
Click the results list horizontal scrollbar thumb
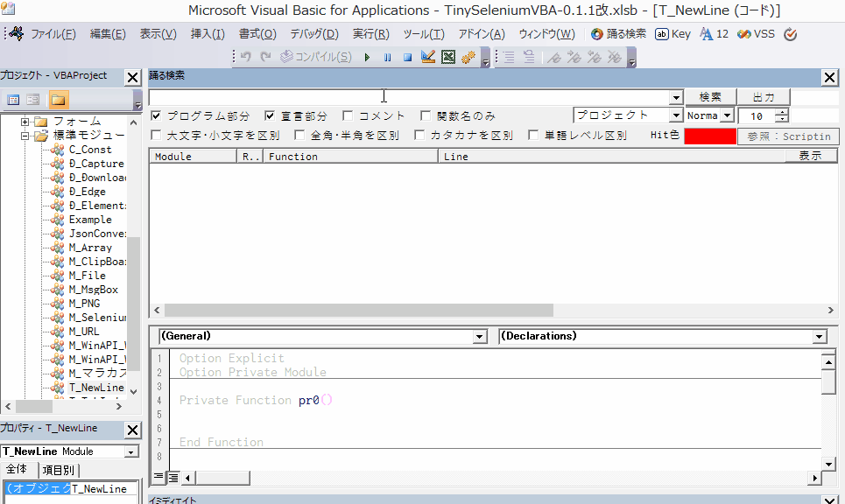[x=359, y=310]
